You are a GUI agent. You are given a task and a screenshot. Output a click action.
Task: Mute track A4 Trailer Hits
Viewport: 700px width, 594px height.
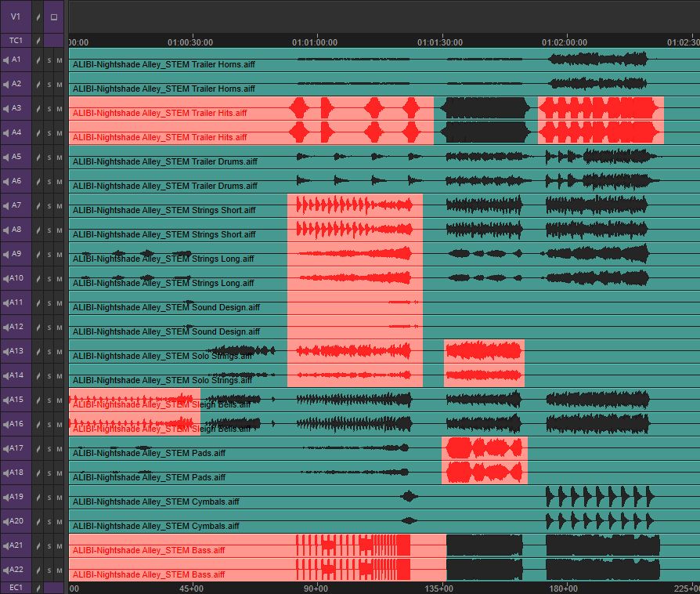pos(60,133)
